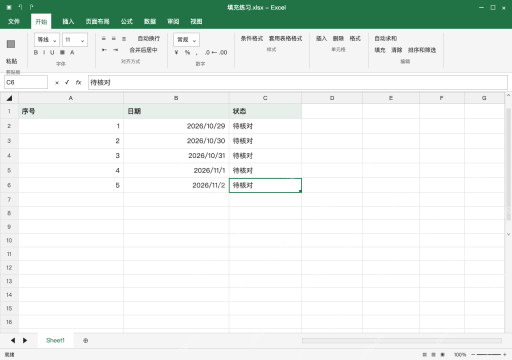Viewport: 512px width, 360px height.
Task: Open 条件格式 conditional formatting
Action: point(252,39)
